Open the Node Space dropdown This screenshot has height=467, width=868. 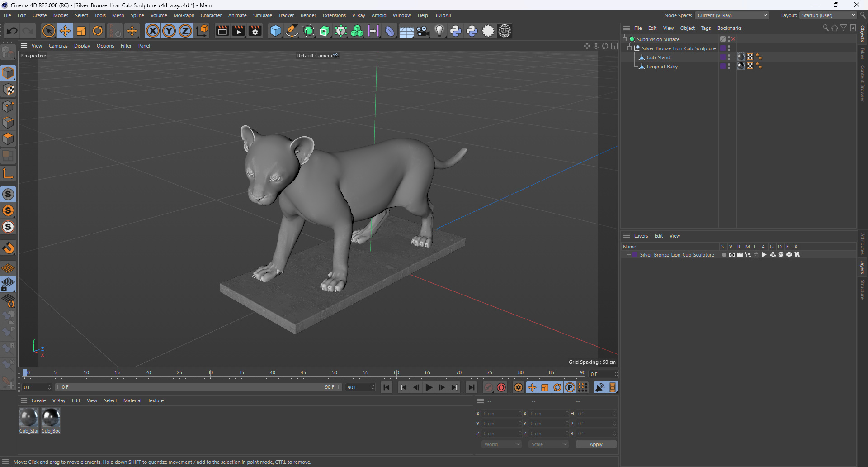point(732,15)
